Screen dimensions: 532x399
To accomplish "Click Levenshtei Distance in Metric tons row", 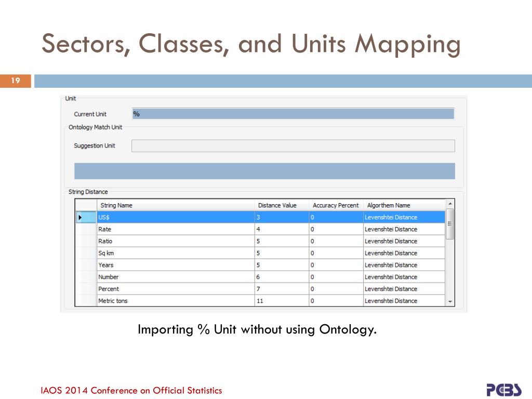I will point(404,301).
